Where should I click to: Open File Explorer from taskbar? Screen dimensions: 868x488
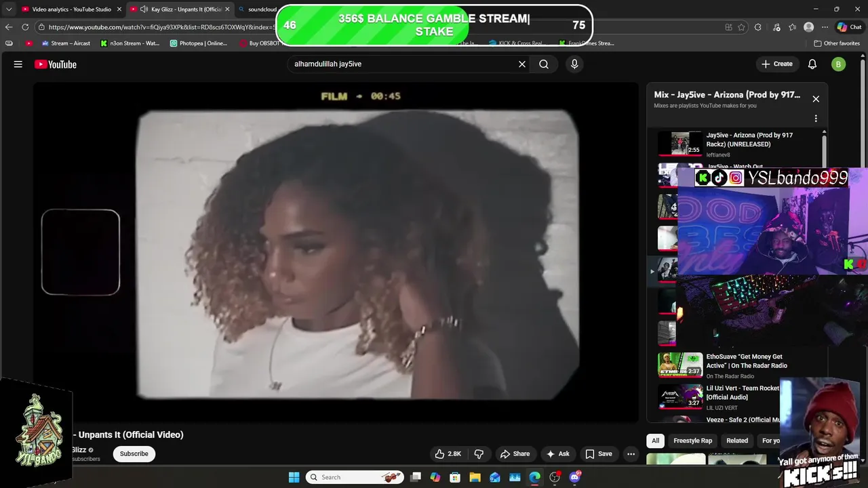[475, 477]
